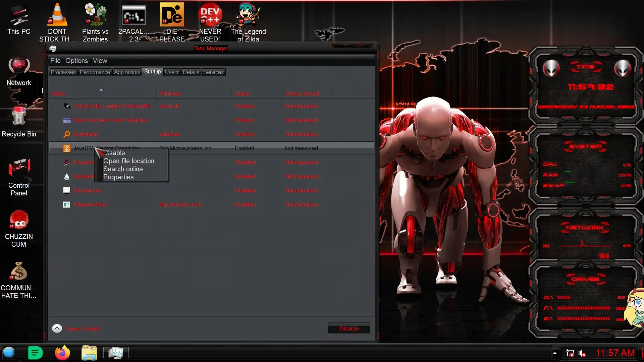Select the Shimeji.exe startup row
This screenshot has width=644, height=362.
(x=87, y=190)
